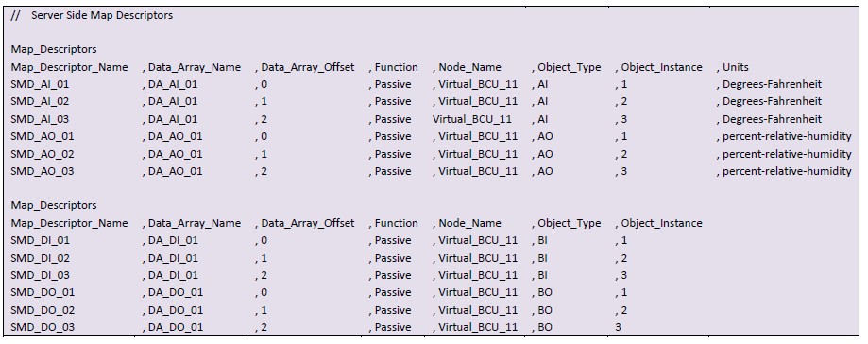Click the first Data_Array_Offset header
868x344 pixels.
point(308,67)
